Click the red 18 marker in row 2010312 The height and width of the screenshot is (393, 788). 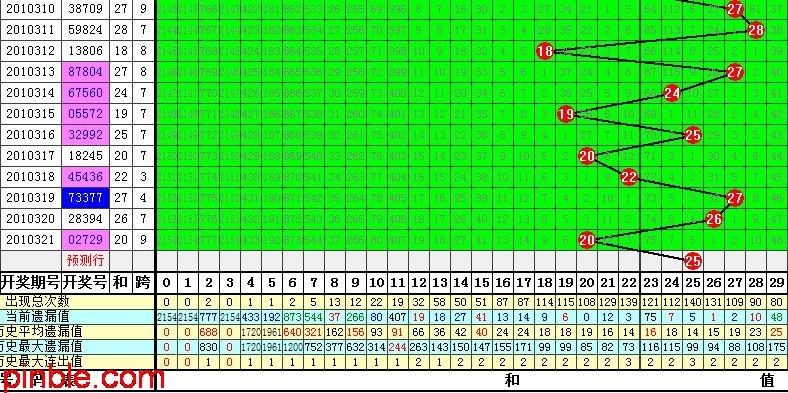[x=545, y=51]
